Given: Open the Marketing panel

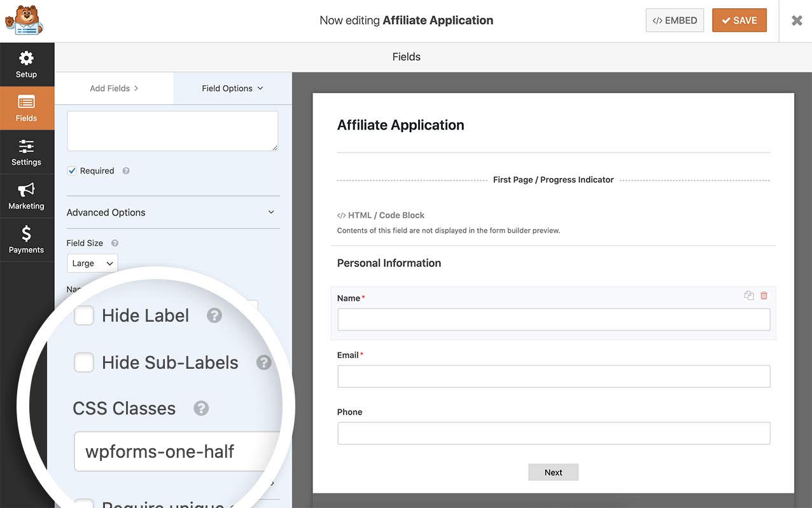Looking at the screenshot, I should (27, 195).
